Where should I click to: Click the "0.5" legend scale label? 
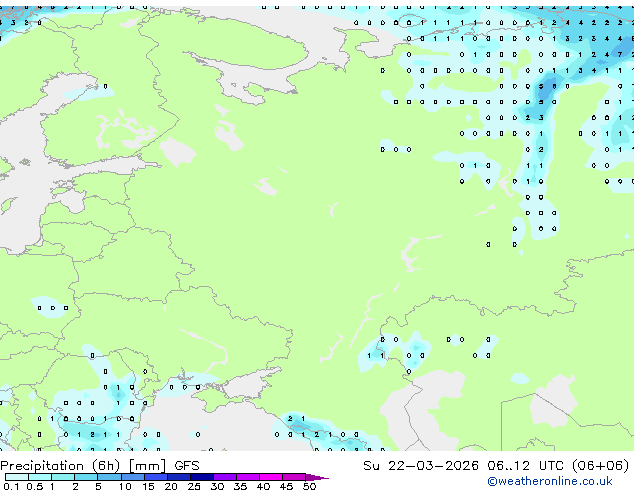tap(35, 486)
